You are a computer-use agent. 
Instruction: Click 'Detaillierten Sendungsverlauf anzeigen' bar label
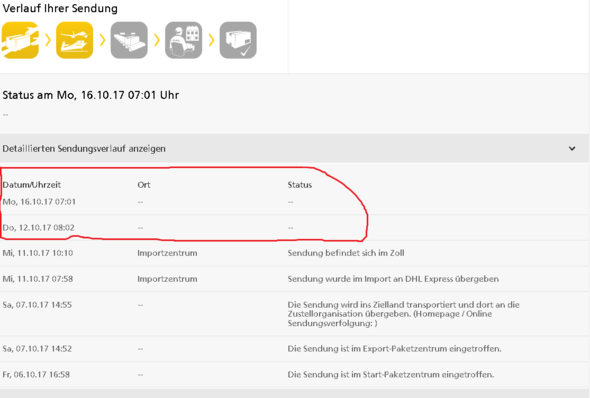point(84,149)
